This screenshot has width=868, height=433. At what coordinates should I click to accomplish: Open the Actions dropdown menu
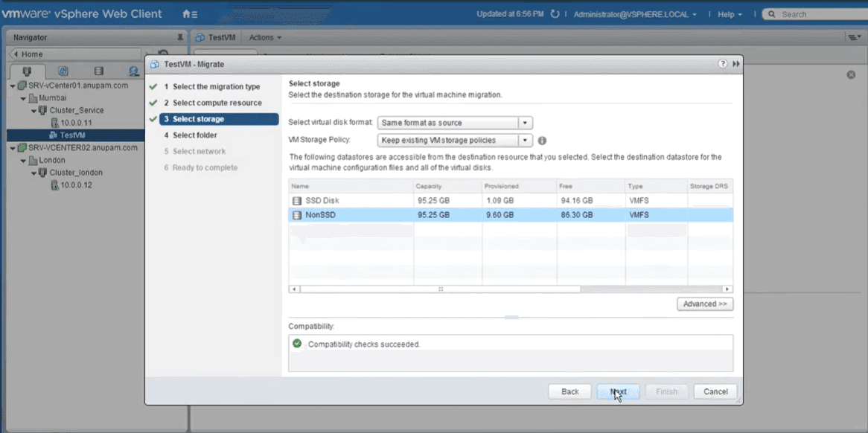pyautogui.click(x=265, y=38)
